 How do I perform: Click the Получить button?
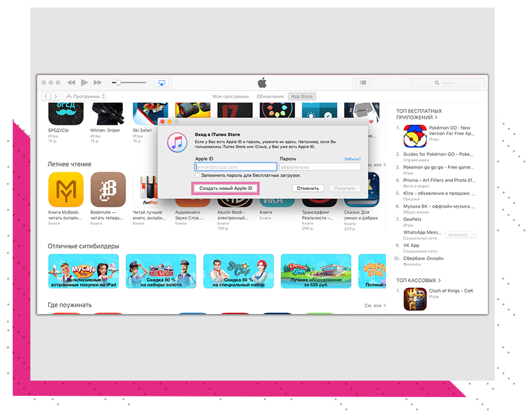coord(345,188)
